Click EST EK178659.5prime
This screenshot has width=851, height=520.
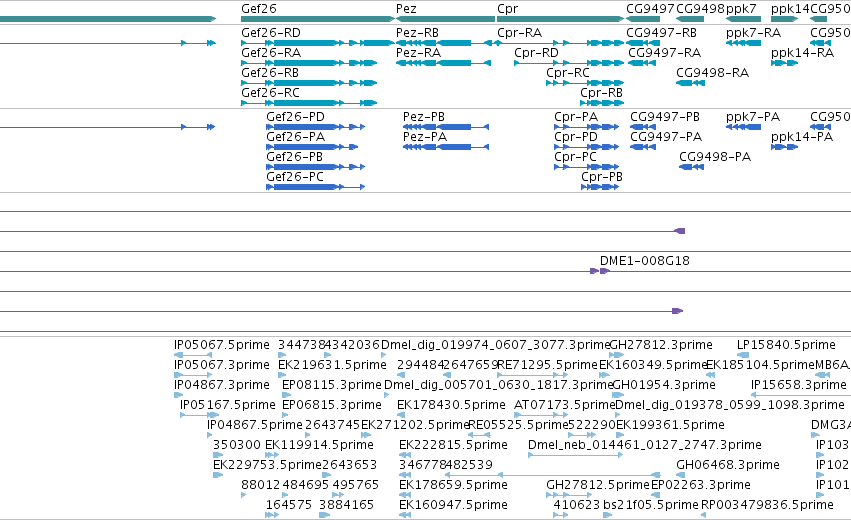point(453,485)
